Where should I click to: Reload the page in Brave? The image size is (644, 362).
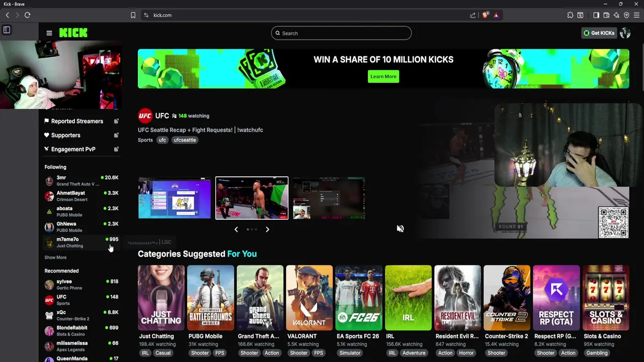(27, 15)
